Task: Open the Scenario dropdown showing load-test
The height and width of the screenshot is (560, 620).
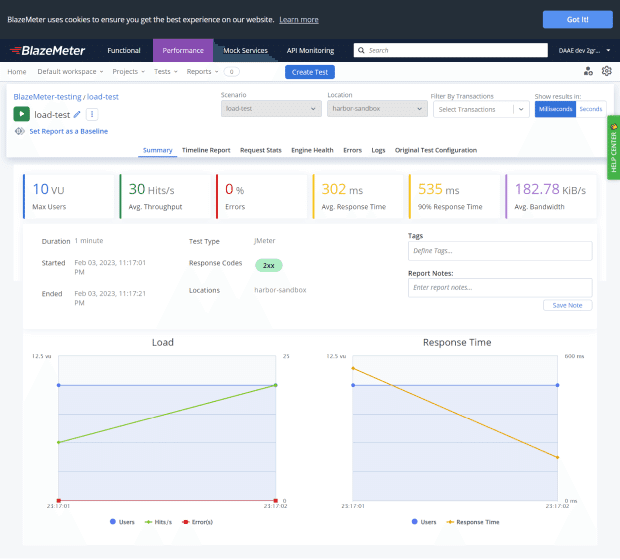Action: pyautogui.click(x=271, y=108)
